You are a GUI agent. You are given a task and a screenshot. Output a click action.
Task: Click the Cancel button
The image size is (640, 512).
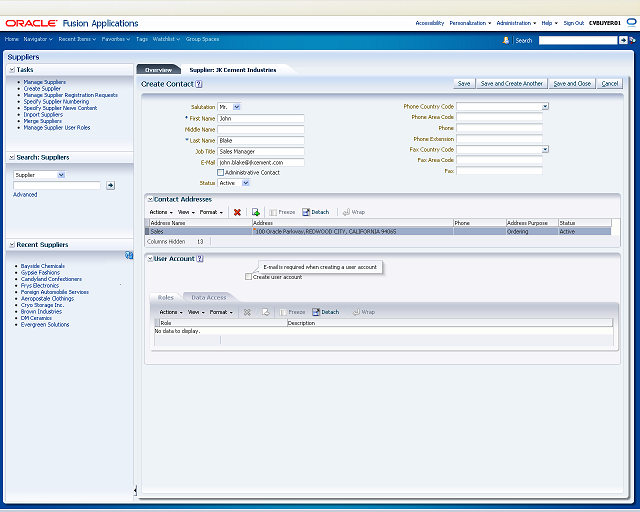(610, 84)
